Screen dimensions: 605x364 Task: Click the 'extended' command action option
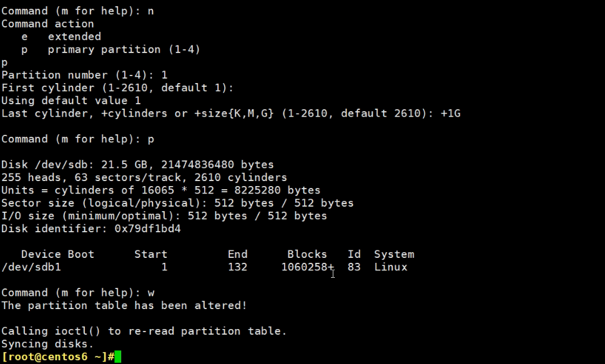[x=74, y=37]
